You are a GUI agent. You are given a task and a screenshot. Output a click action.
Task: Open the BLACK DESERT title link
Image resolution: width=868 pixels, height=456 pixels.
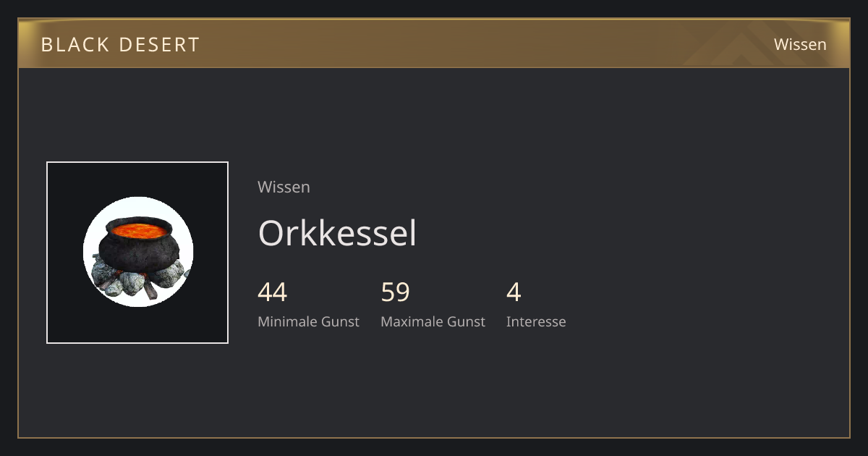click(x=120, y=44)
